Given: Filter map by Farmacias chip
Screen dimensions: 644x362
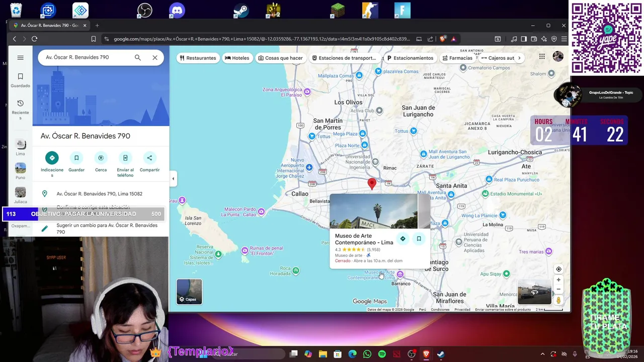Looking at the screenshot, I should [x=457, y=58].
